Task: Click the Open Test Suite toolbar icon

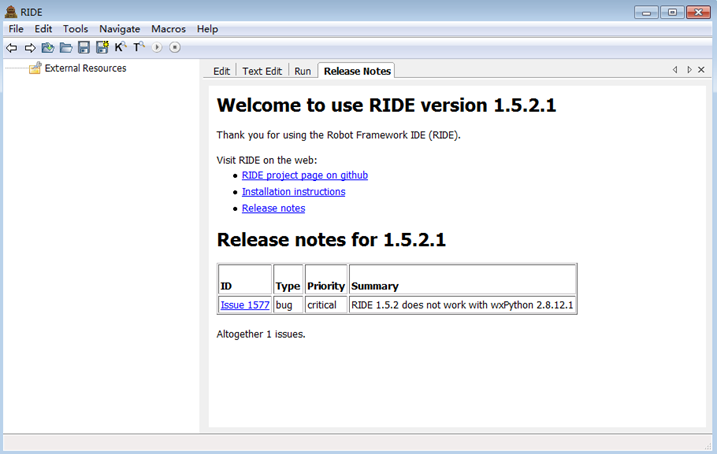Action: coord(48,48)
